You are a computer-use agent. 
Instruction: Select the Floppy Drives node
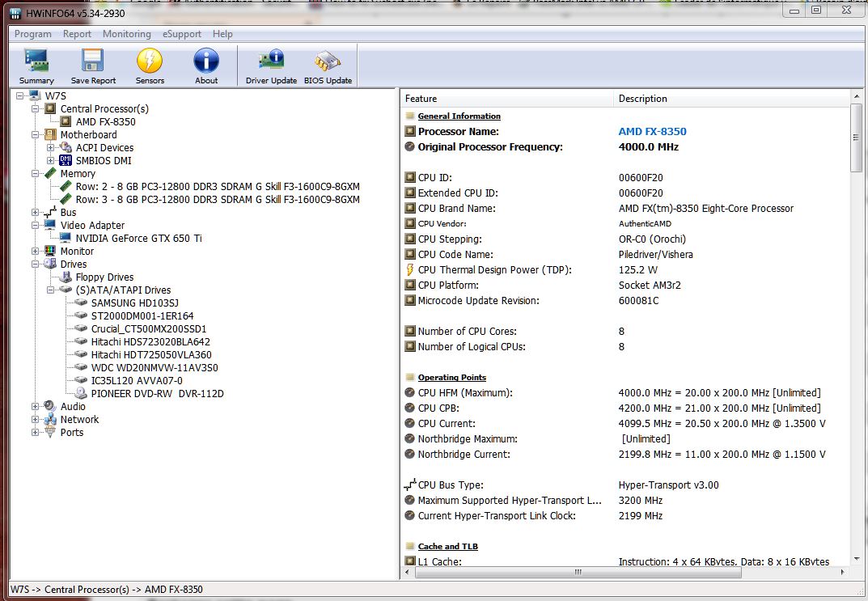click(x=104, y=277)
